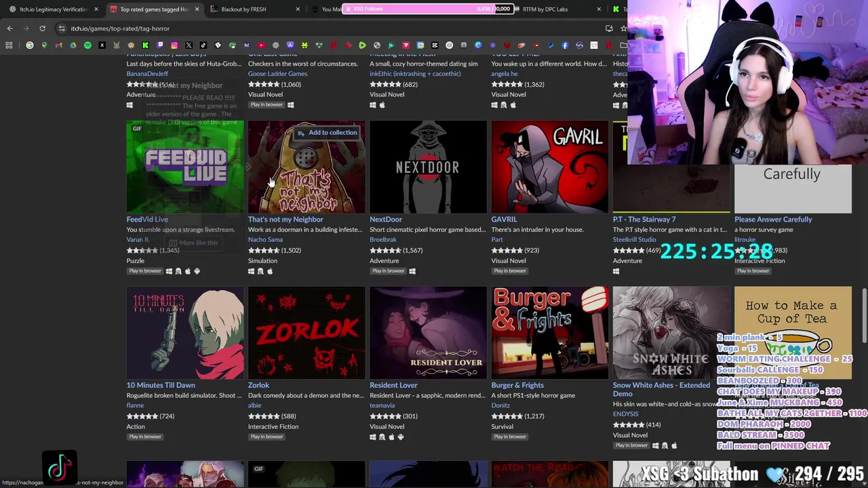Click Apple icon under Meeting in the Flesh
Screen dimensions: 868x488
[382, 105]
